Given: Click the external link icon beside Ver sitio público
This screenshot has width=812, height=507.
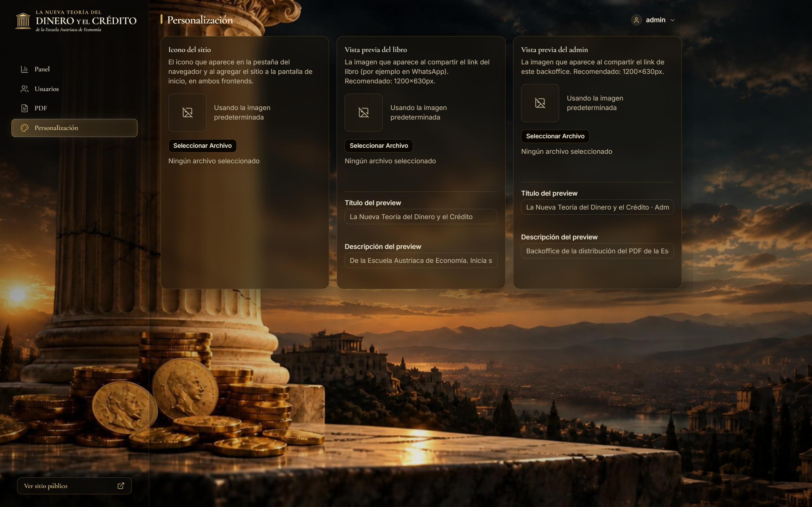Looking at the screenshot, I should 121,486.
